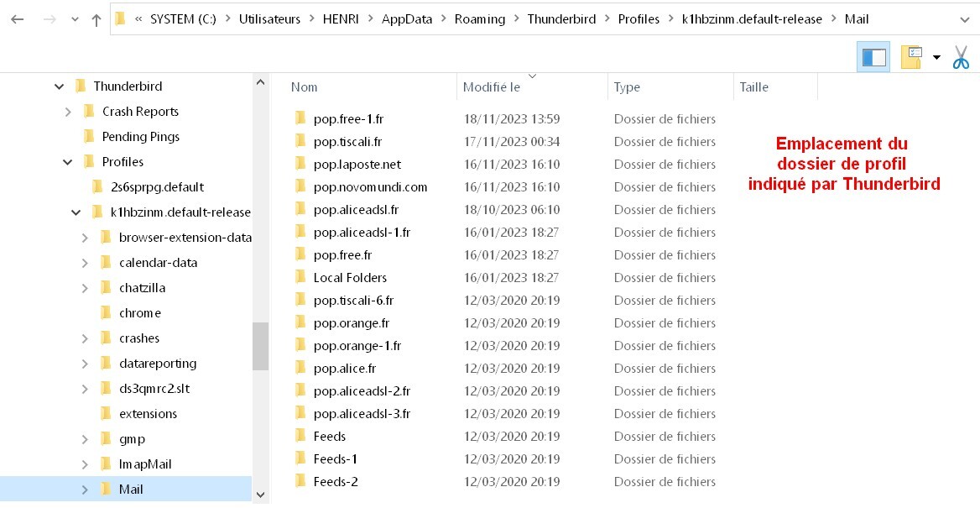Sort by the Type column header
Image resolution: width=980 pixels, height=508 pixels.
click(x=627, y=87)
